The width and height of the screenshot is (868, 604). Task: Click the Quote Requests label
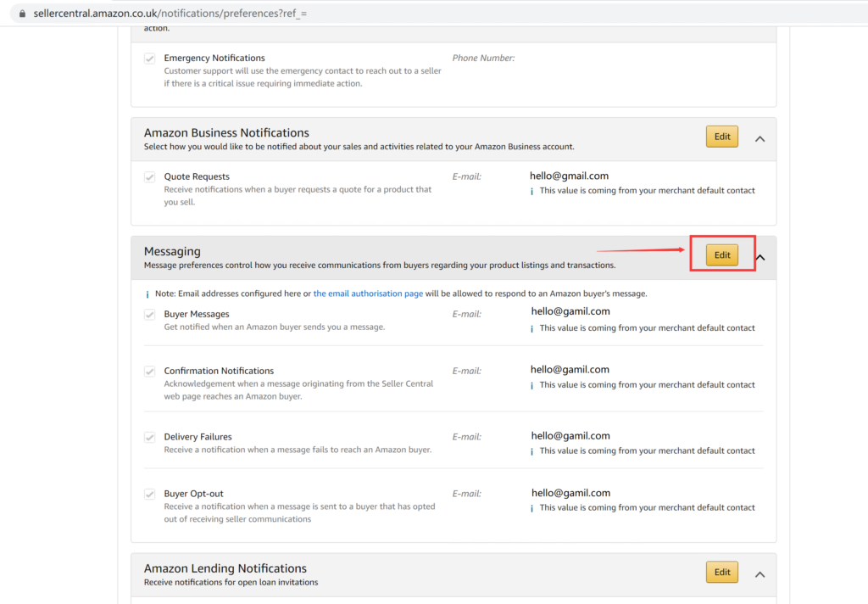coord(197,176)
